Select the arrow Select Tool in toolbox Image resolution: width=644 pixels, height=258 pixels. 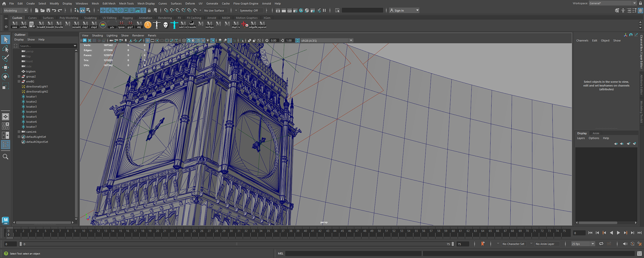click(5, 40)
